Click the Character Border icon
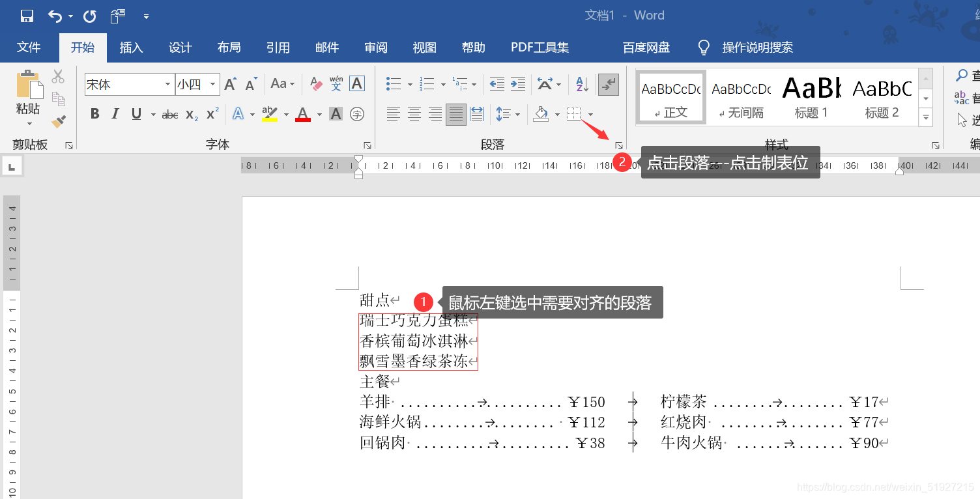The height and width of the screenshot is (499, 980). (356, 83)
